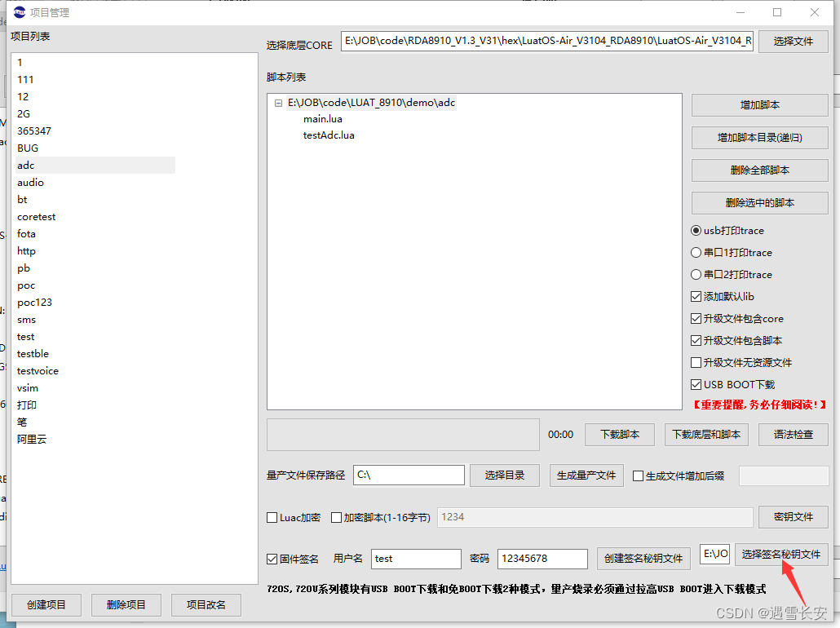Image resolution: width=840 pixels, height=628 pixels.
Task: Click 删除项目 button
Action: 126,604
